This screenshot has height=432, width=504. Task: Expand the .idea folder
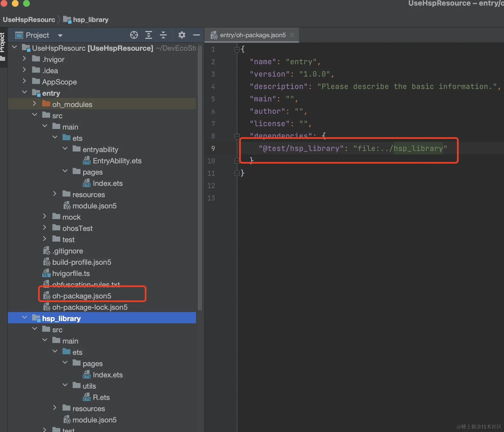coord(24,70)
